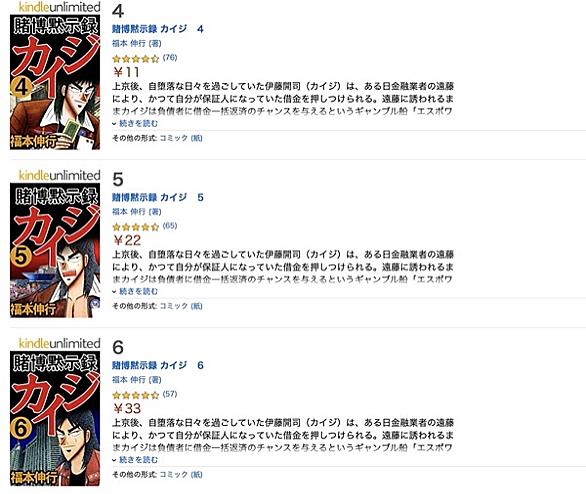Click the star rating for volume 5
The height and width of the screenshot is (494, 586).
[136, 227]
